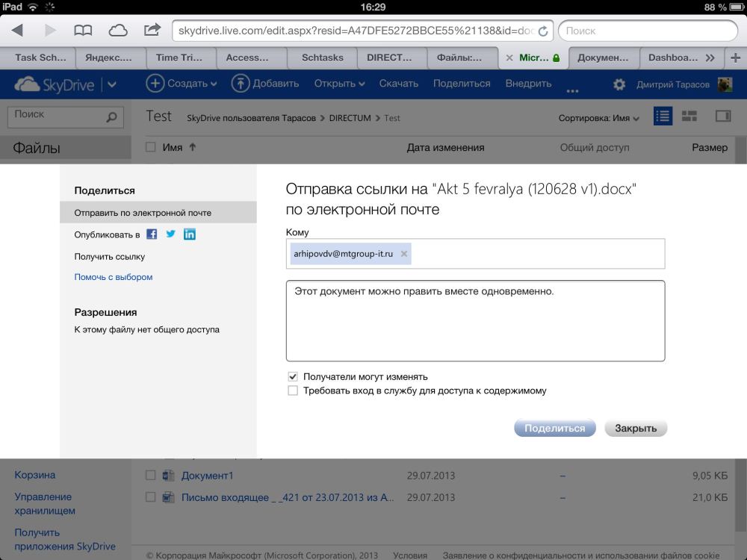Viewport: 747px width, 560px height.
Task: Tap the Safari share arrow icon
Action: click(x=152, y=30)
